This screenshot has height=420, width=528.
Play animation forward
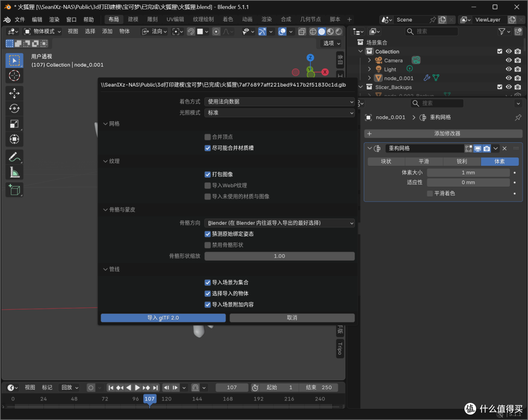(x=137, y=388)
